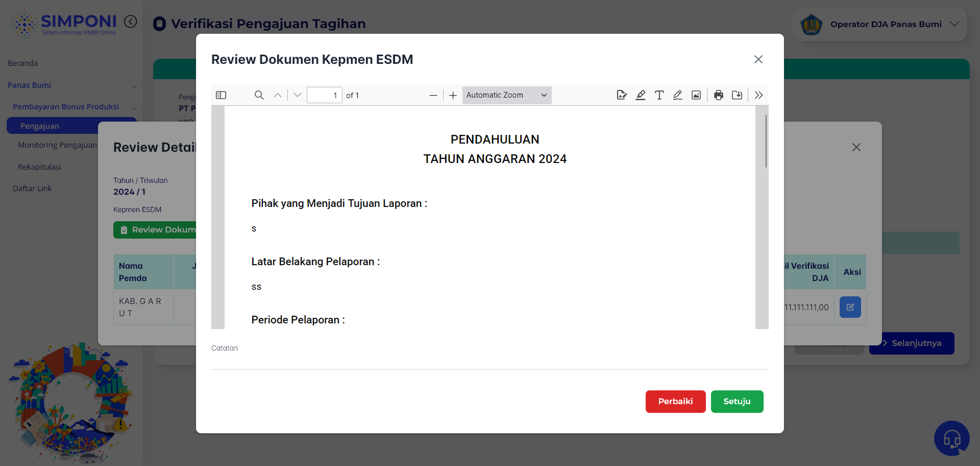Click the 'PENDAHULUAN' heading in the PDF
Screen dimensions: 980x466
pyautogui.click(x=495, y=139)
